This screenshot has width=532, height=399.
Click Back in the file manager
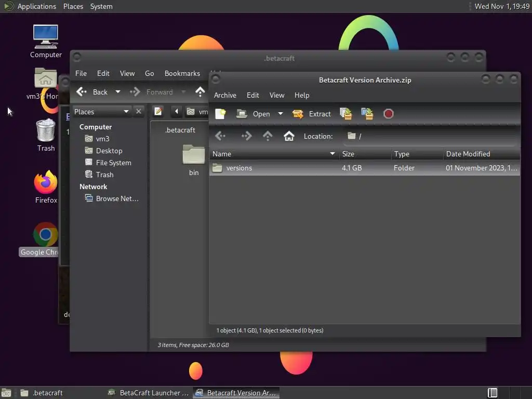pos(91,92)
